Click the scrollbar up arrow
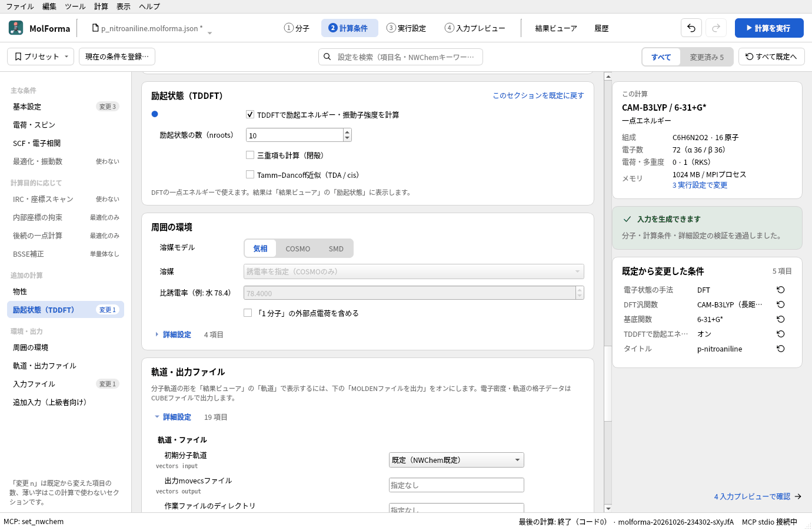The image size is (812, 530). (608, 77)
